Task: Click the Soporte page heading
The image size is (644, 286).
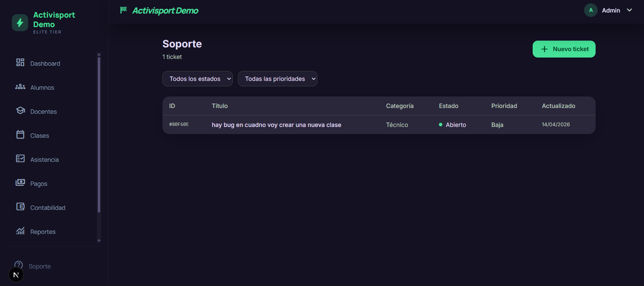Action: pyautogui.click(x=182, y=44)
